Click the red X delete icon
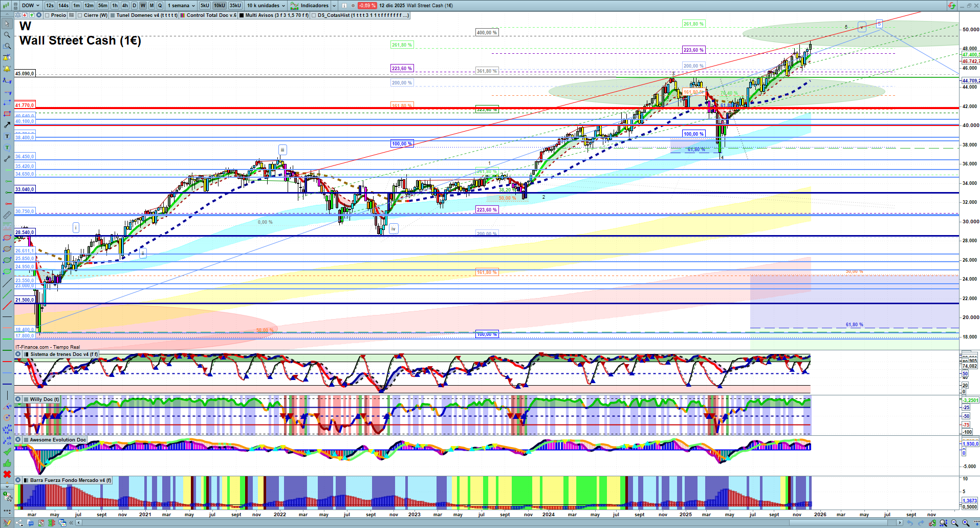 7,474
